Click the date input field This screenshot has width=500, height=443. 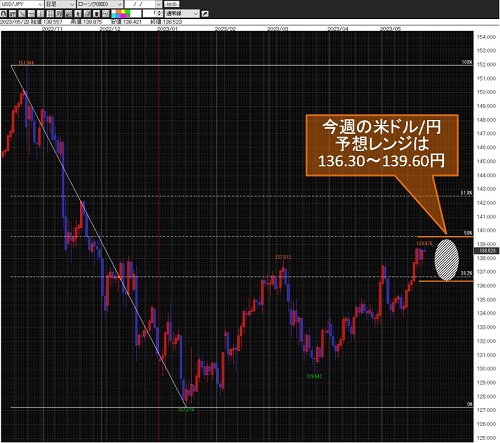coord(140,4)
